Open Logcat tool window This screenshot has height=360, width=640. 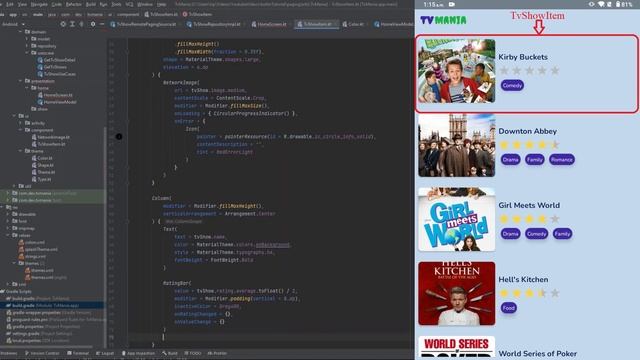pyautogui.click(x=105, y=353)
